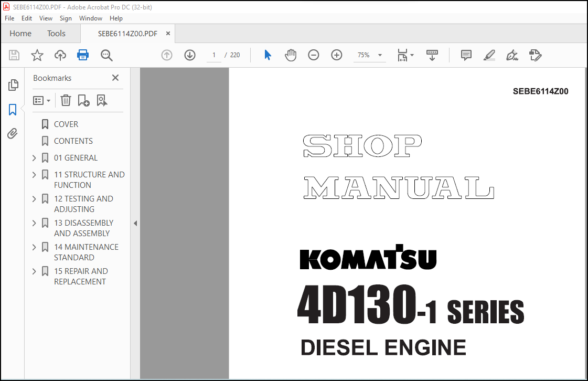Expand the 15 REPAIR AND REPLACEMENT bookmark
This screenshot has height=381, width=588.
(34, 271)
